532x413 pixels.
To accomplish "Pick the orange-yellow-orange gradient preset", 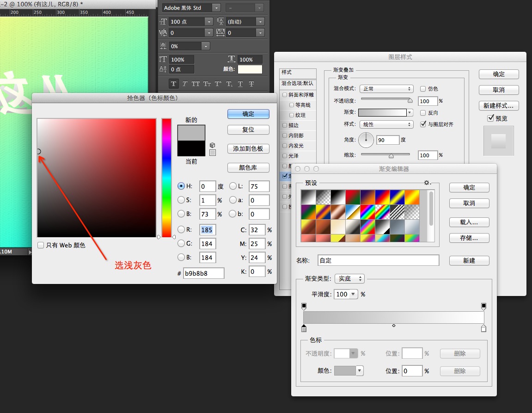I will [x=412, y=197].
